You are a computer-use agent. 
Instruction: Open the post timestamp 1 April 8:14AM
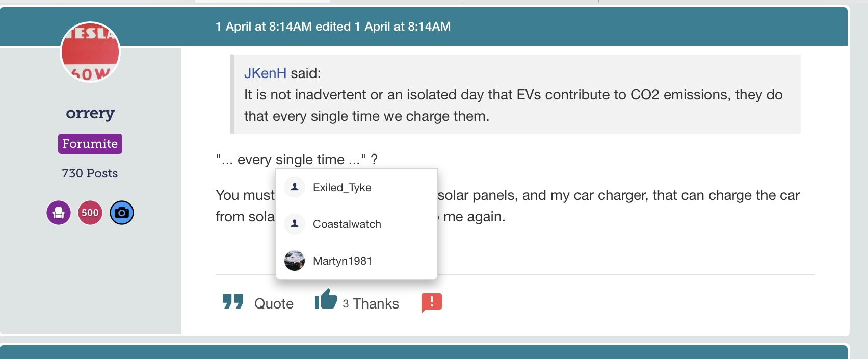264,27
